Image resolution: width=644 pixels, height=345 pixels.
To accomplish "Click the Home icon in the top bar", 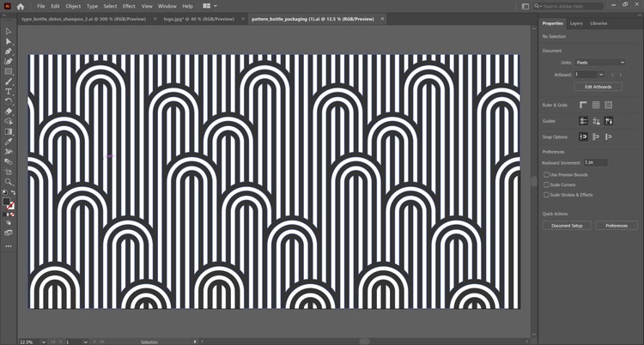I will pos(21,6).
